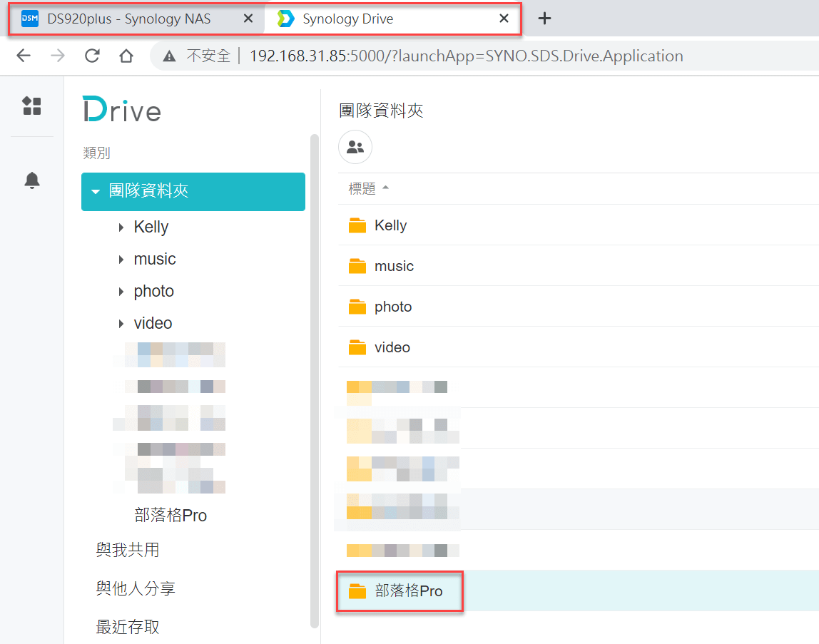Expand the music folder in sidebar
819x644 pixels.
[x=121, y=260]
